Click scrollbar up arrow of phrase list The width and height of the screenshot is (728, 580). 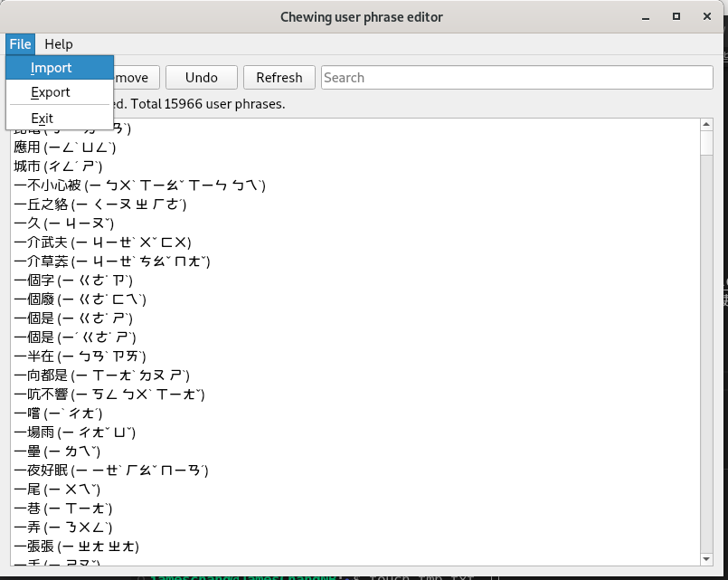pyautogui.click(x=706, y=124)
